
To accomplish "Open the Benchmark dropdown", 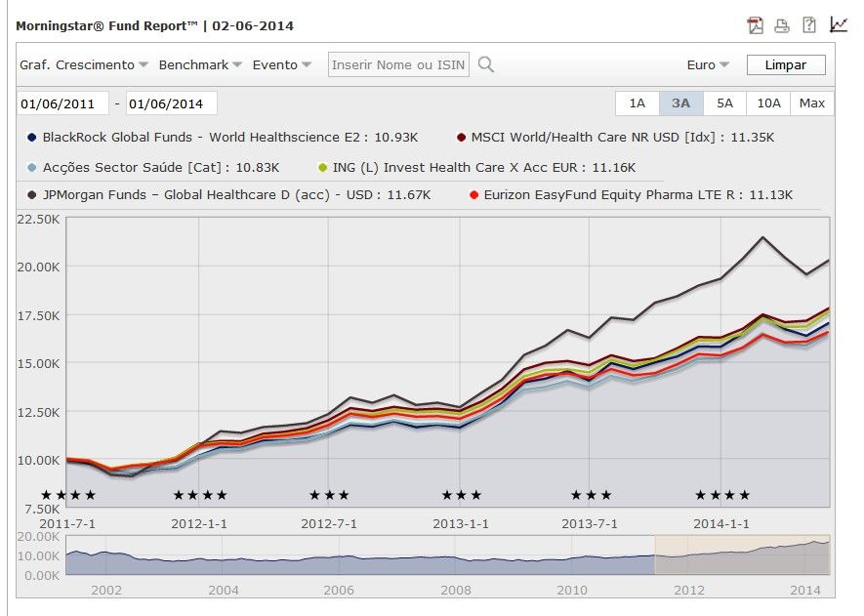I will coord(200,65).
